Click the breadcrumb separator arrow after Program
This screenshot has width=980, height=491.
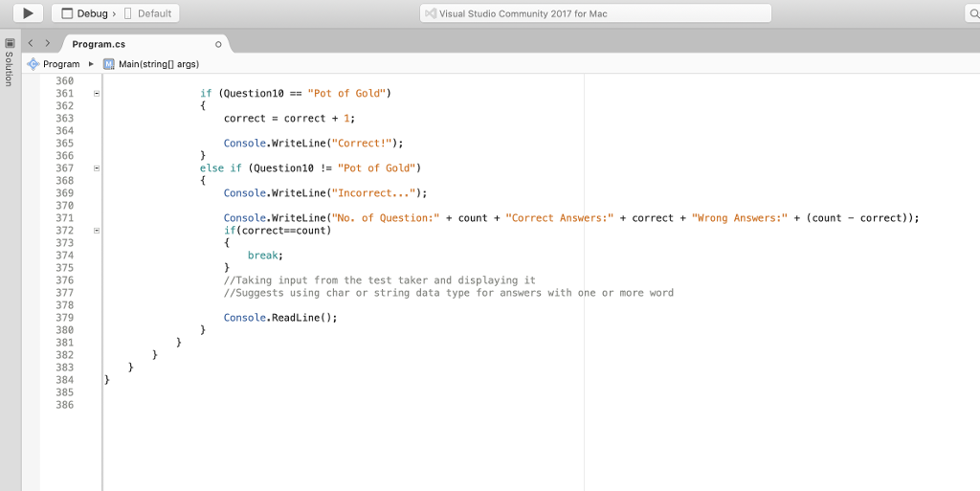(91, 64)
